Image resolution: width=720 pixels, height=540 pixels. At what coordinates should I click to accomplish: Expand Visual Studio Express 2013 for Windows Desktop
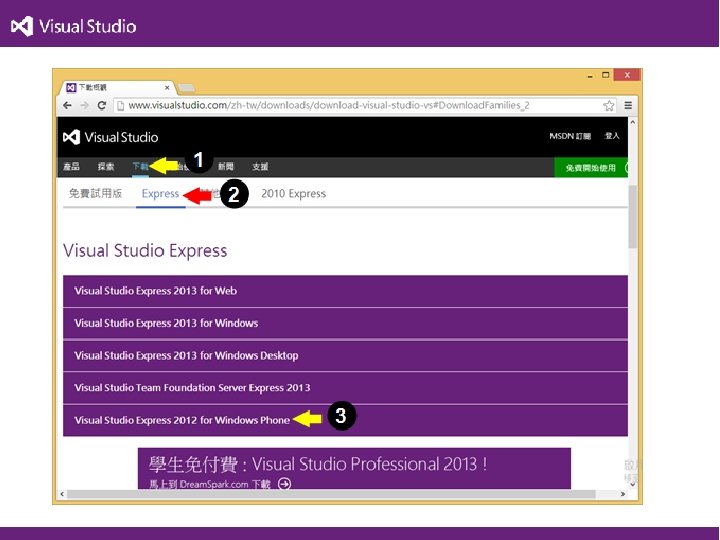(345, 356)
